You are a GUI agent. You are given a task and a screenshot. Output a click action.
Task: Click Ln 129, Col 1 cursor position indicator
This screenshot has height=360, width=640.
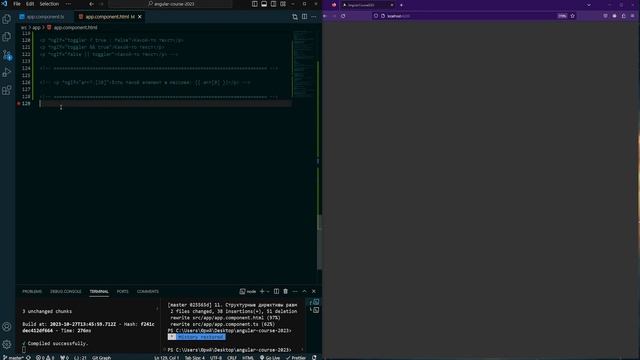[x=167, y=358]
